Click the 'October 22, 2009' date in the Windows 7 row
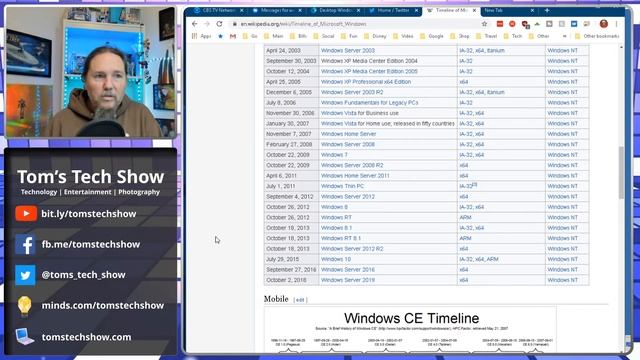The width and height of the screenshot is (640, 360). (x=288, y=155)
